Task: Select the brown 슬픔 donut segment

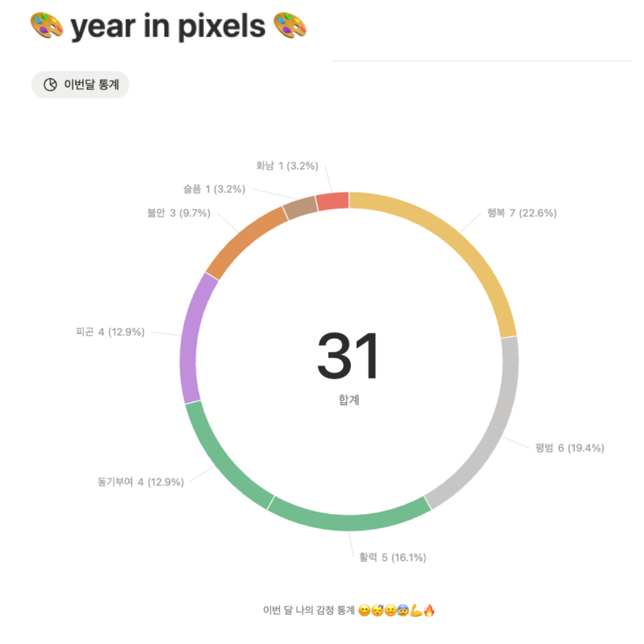Action: pos(300,207)
